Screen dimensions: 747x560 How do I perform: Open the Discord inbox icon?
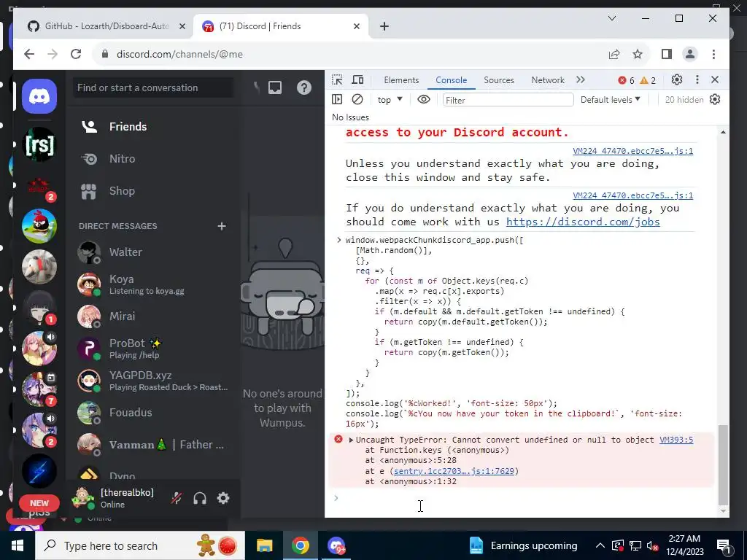(275, 87)
